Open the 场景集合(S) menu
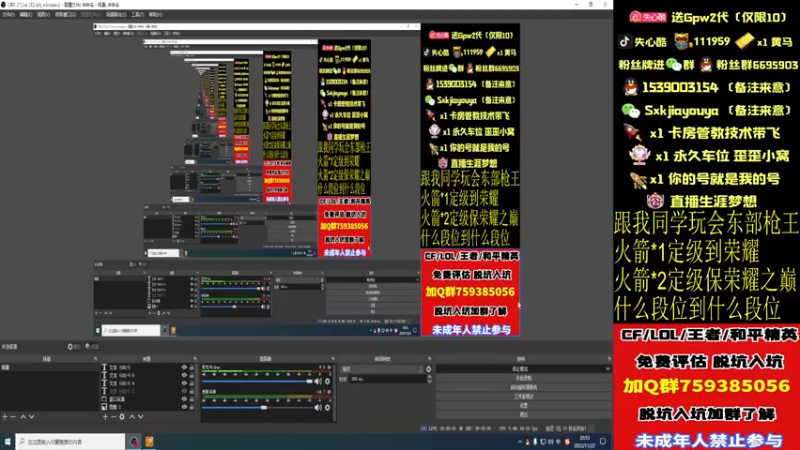The width and height of the screenshot is (800, 450). point(116,15)
